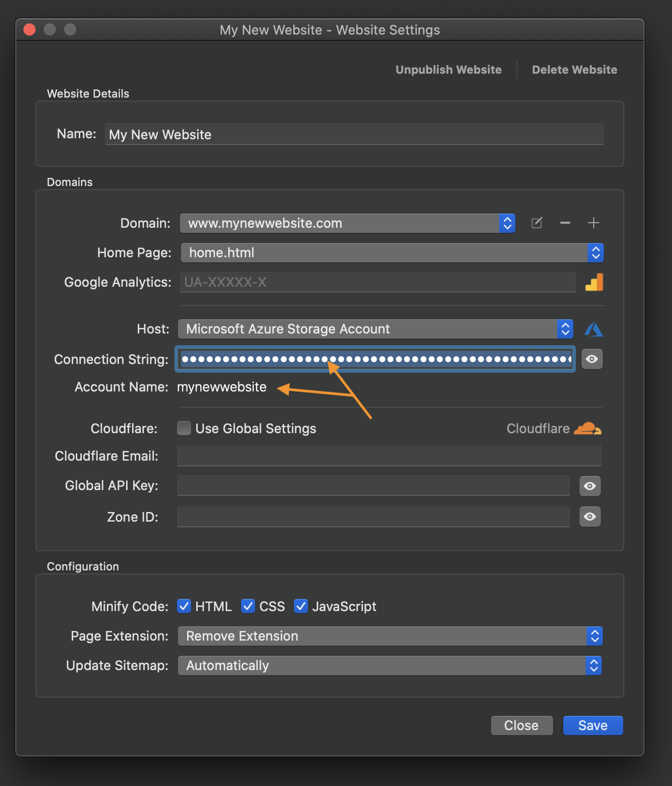Remove domain with the minus icon

565,223
